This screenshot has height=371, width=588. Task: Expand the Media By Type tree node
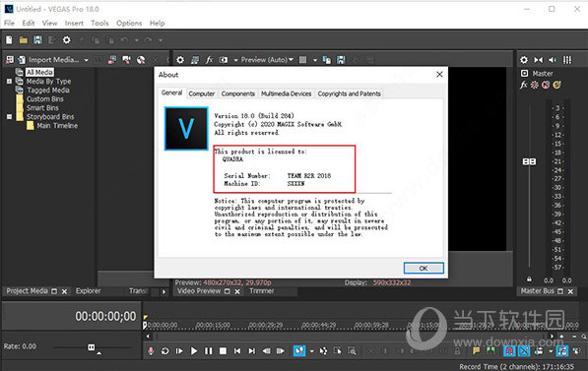click(x=9, y=82)
